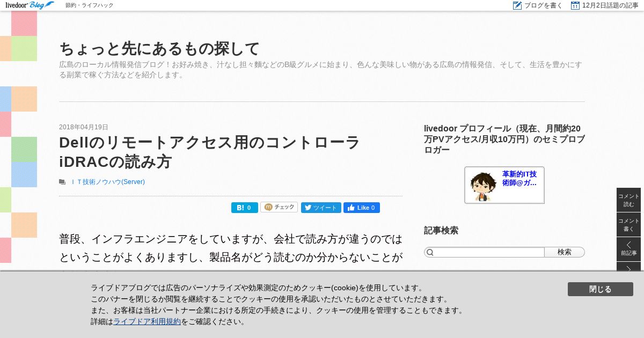Open 12月2日話題の記事 link
The height and width of the screenshot is (338, 644).
tap(610, 5)
